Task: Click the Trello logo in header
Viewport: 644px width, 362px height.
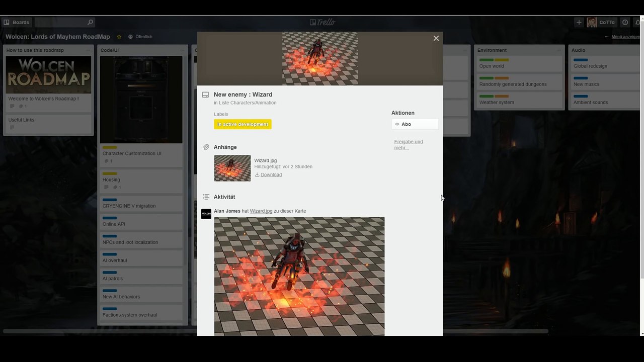Action: coord(322,22)
